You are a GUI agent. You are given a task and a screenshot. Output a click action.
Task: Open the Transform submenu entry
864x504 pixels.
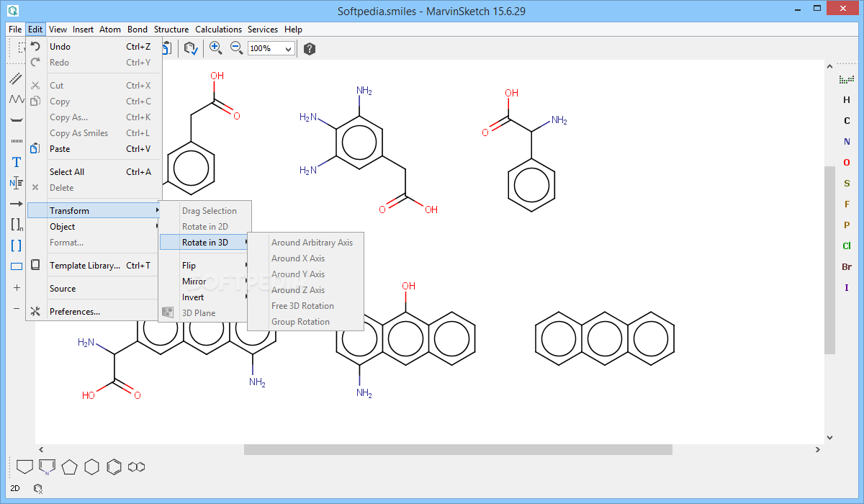click(x=94, y=211)
